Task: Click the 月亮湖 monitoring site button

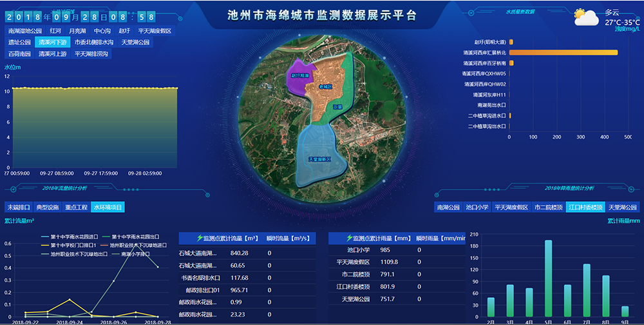Action: pos(77,30)
